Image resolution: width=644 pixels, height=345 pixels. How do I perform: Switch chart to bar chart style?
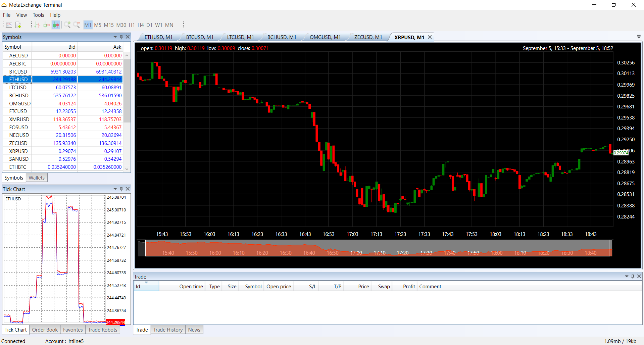(x=37, y=25)
